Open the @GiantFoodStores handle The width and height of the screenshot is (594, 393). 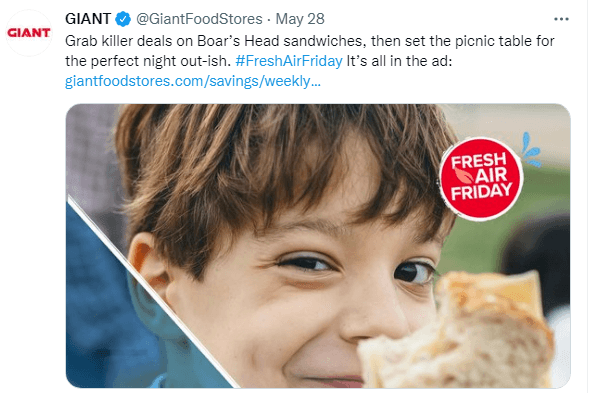(x=199, y=19)
